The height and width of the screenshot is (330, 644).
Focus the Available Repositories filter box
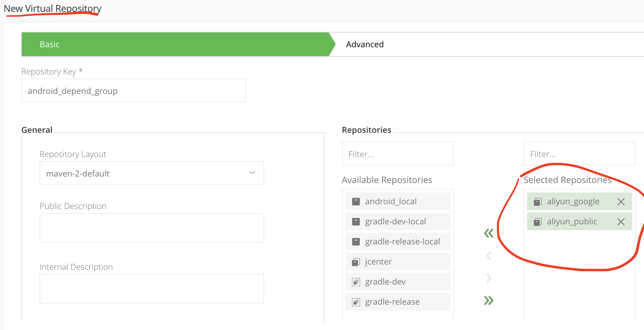pyautogui.click(x=398, y=154)
